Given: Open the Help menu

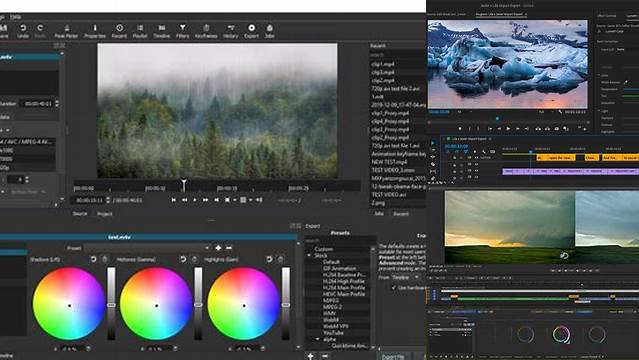Looking at the screenshot, I should pos(15,17).
